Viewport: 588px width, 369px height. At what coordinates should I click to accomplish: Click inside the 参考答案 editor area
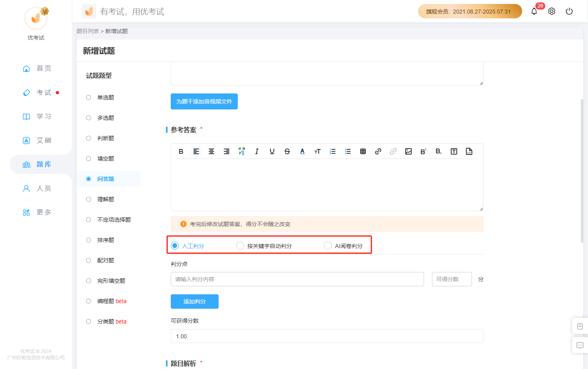pos(327,185)
